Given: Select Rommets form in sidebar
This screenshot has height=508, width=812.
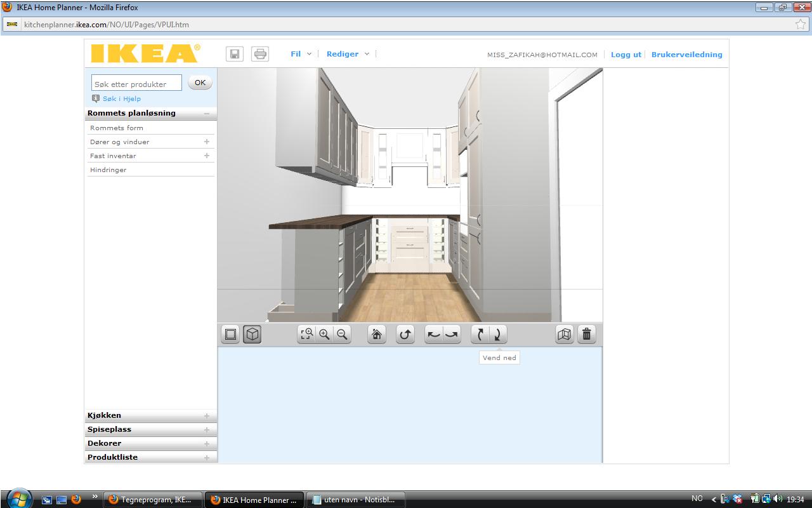Looking at the screenshot, I should (117, 128).
